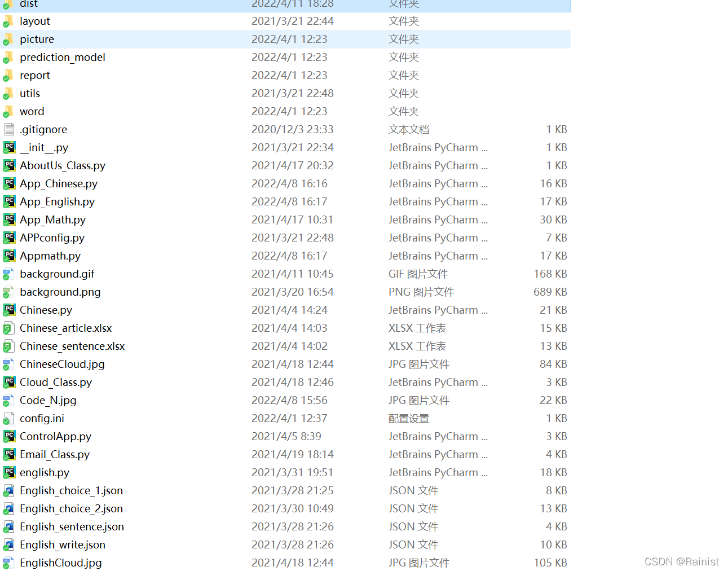Viewport: 728px width, 571px height.
Task: Click the ChineseCloud.jpg image icon
Action: (8, 364)
